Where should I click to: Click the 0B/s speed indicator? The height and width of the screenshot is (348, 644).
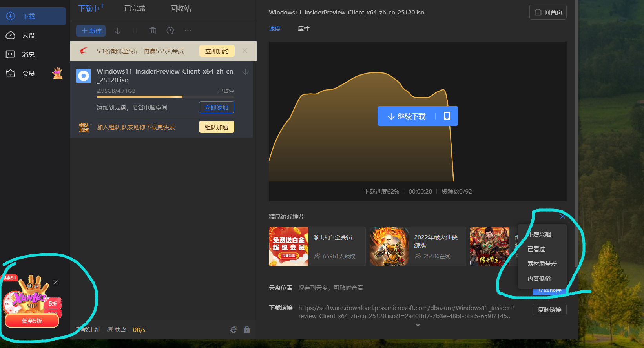[139, 330]
